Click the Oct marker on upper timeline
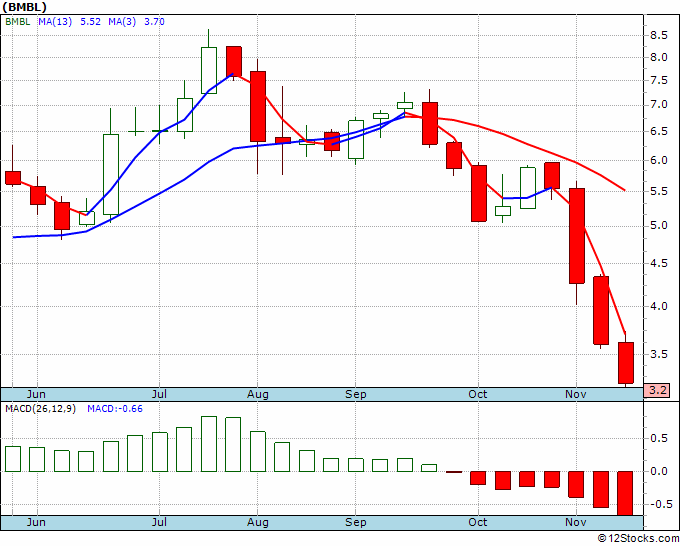Screen dimensions: 680x546 coord(477,394)
